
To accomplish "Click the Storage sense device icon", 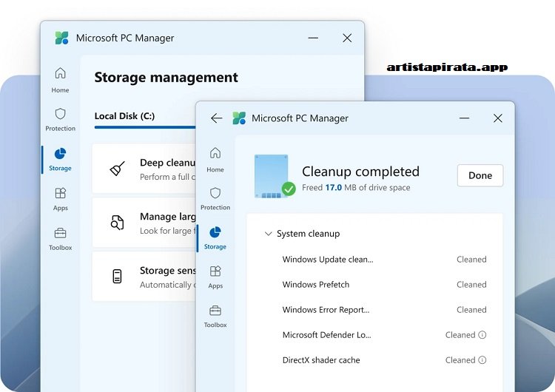I will [x=117, y=277].
